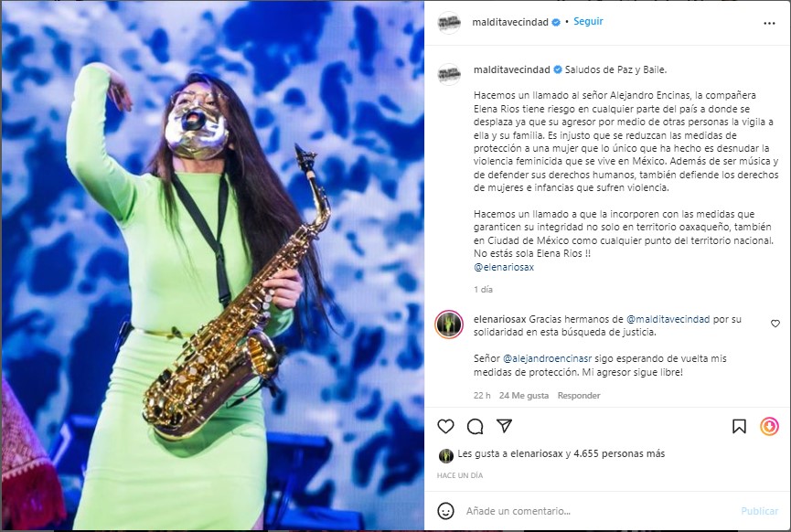Click malditavecindad avatar beside the caption
Screen dimensions: 791x532
449,73
